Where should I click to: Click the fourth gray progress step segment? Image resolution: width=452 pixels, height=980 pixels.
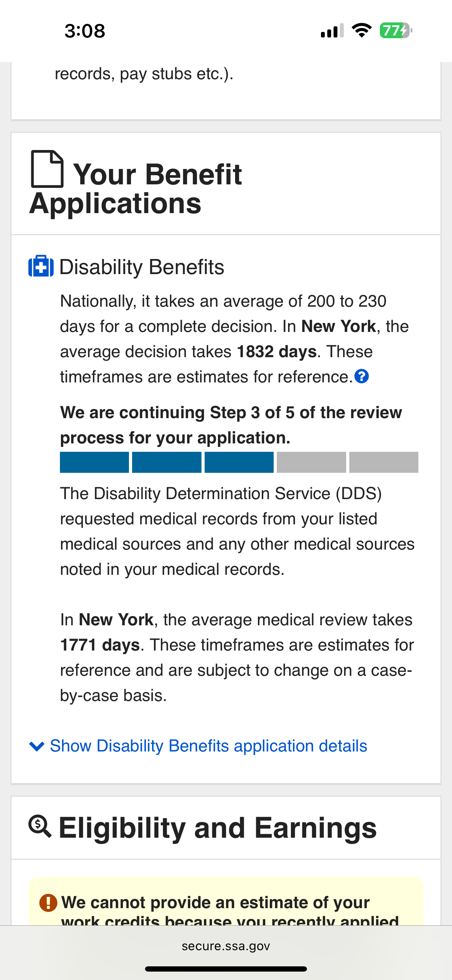coord(311,462)
